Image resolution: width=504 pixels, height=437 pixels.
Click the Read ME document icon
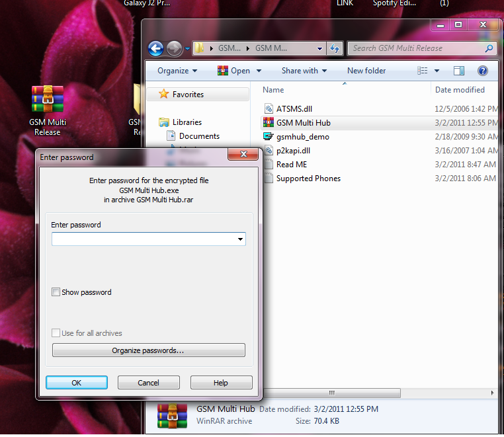click(269, 164)
